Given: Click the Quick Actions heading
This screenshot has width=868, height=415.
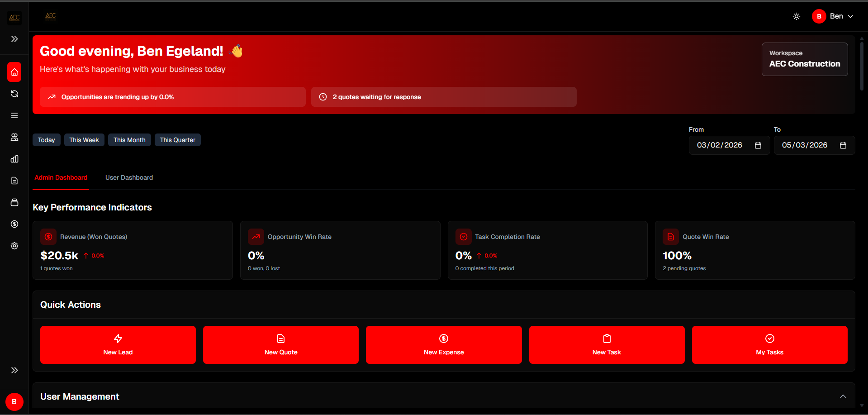Looking at the screenshot, I should (x=71, y=305).
